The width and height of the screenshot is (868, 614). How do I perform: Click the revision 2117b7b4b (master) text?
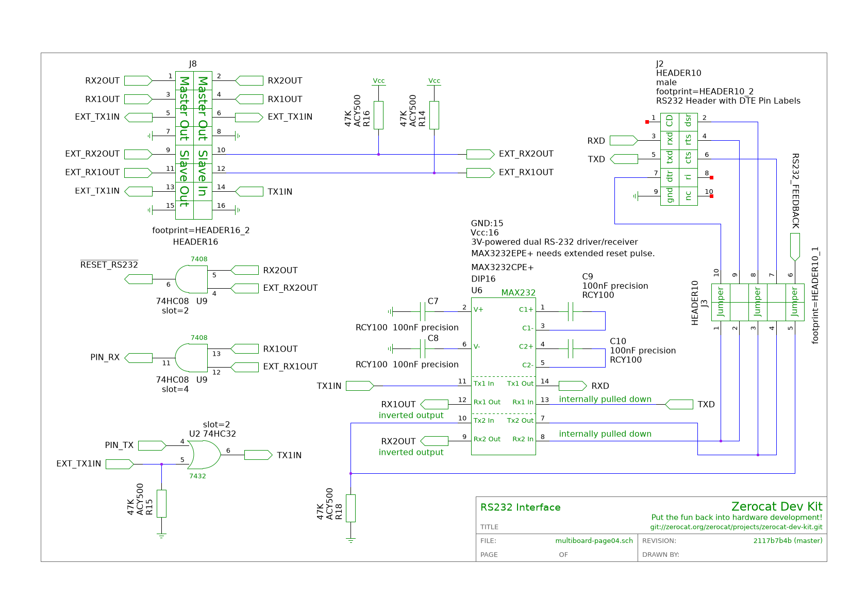tap(788, 541)
